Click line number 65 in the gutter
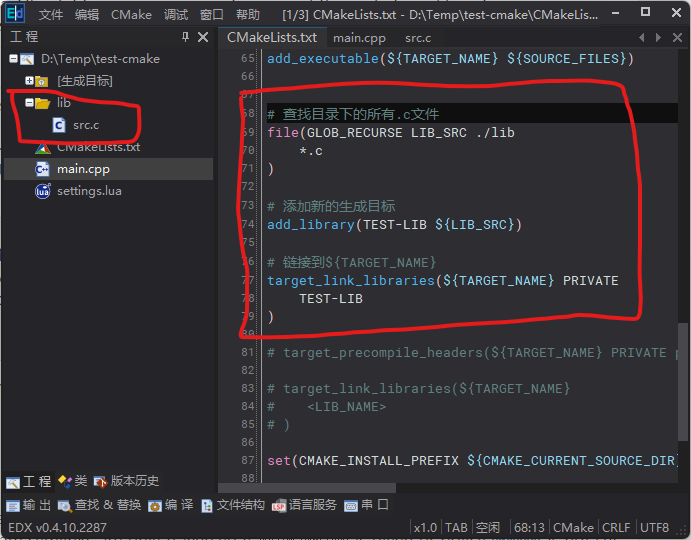 pyautogui.click(x=248, y=58)
